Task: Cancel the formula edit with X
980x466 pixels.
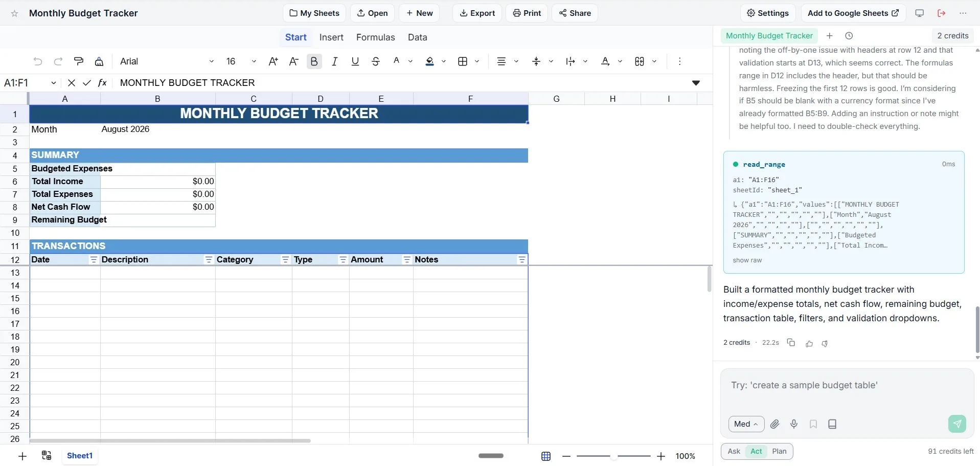Action: pos(72,83)
